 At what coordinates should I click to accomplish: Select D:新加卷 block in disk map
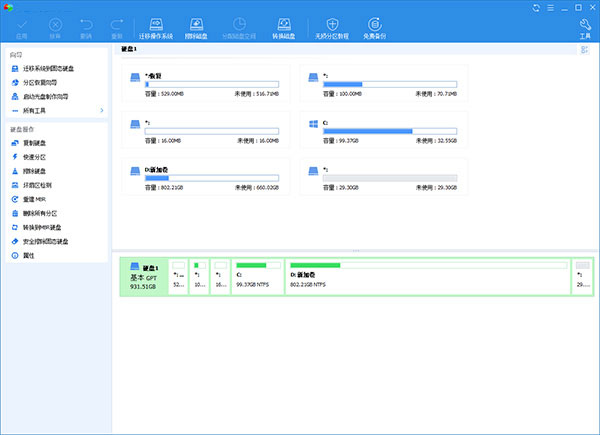point(428,275)
